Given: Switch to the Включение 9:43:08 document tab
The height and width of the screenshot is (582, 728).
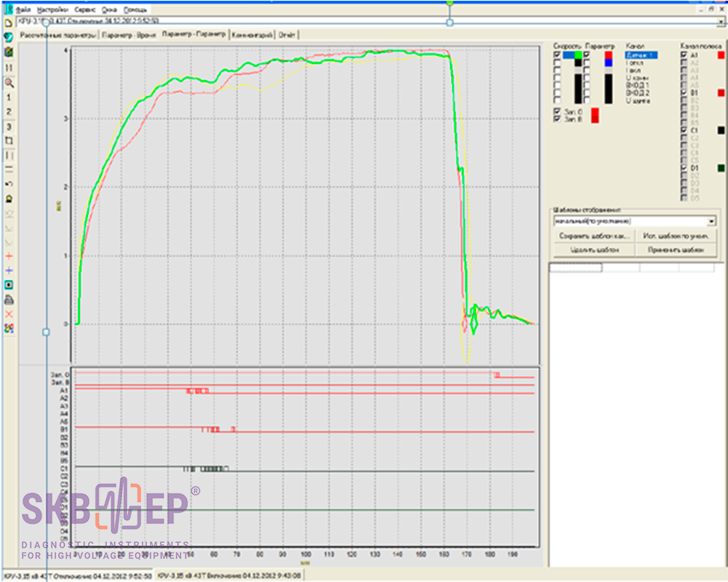Looking at the screenshot, I should (x=229, y=576).
